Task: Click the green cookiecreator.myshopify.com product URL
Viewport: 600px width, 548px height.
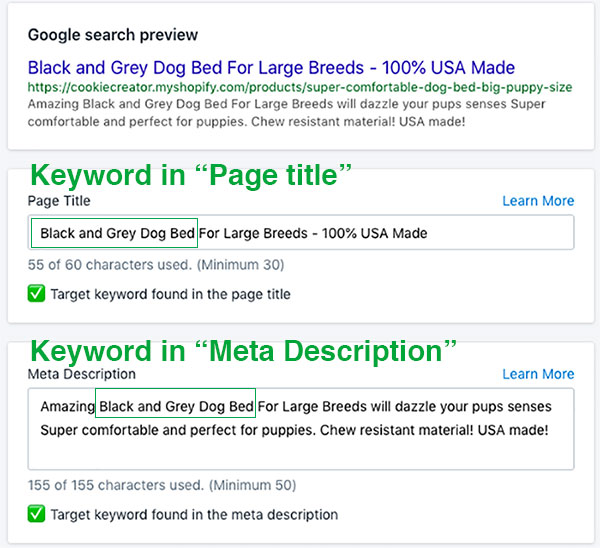Action: pyautogui.click(x=300, y=87)
